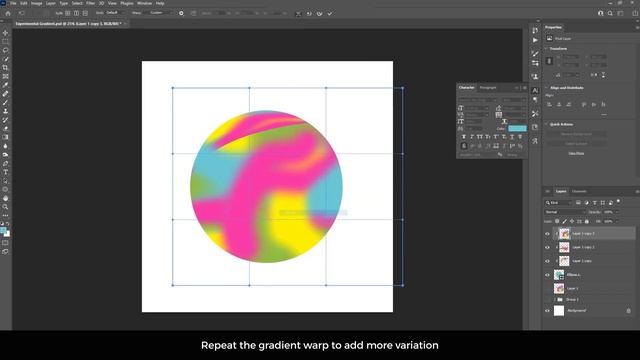Hide the top Layer 1 copy 3 layer
The height and width of the screenshot is (360, 640).
tap(547, 234)
